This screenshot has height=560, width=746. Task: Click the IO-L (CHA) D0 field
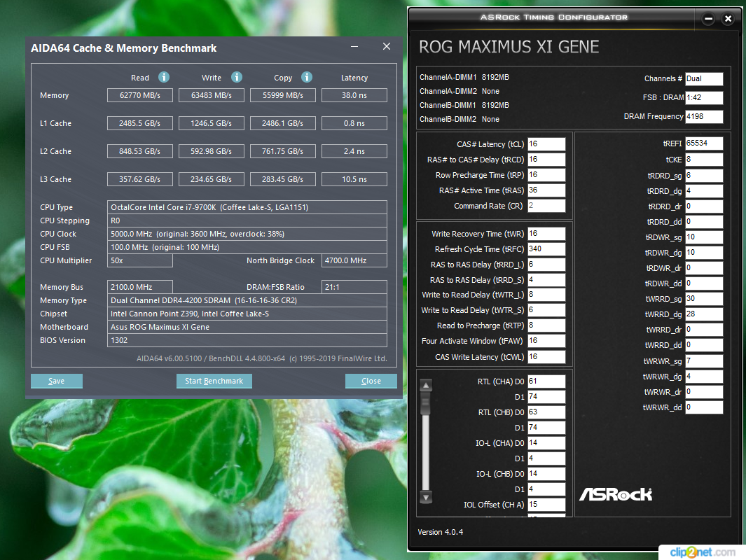click(546, 443)
